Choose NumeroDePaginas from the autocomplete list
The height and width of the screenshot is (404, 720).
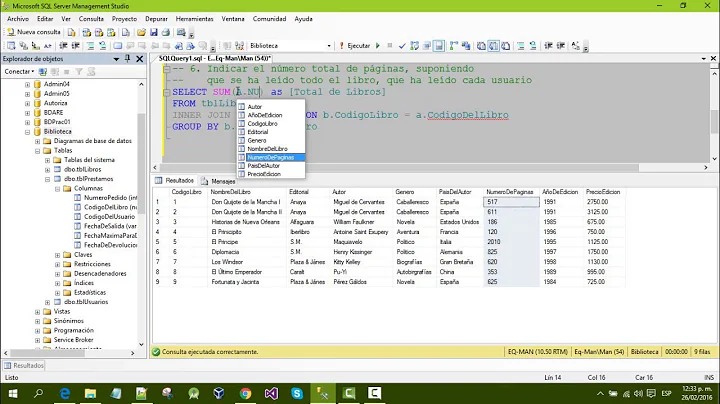[x=272, y=157]
